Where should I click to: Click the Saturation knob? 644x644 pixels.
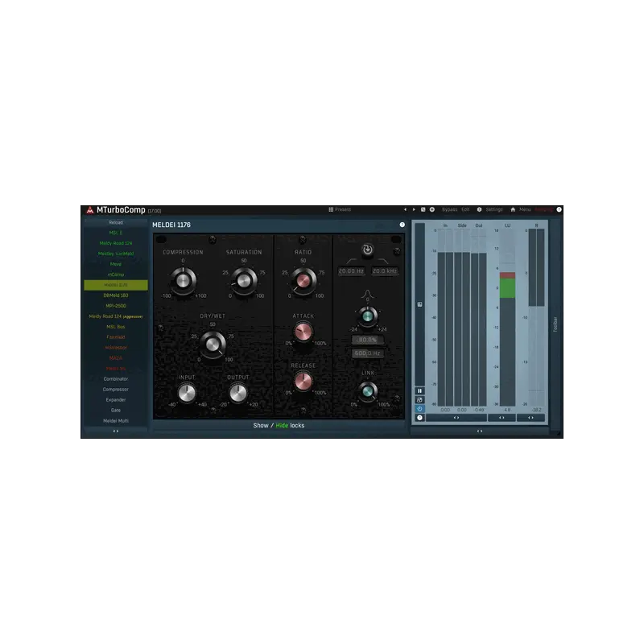pos(244,281)
